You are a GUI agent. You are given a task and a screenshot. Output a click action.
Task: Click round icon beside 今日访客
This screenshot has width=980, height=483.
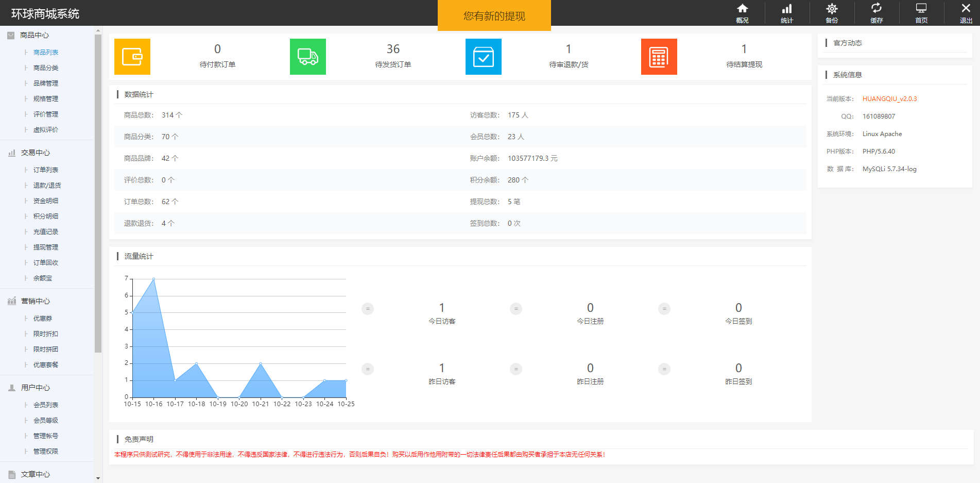point(368,309)
